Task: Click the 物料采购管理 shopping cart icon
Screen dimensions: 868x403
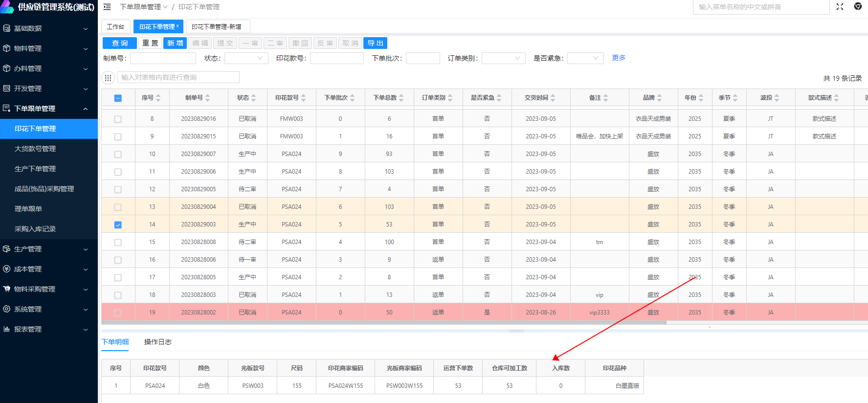Action: 7,289
